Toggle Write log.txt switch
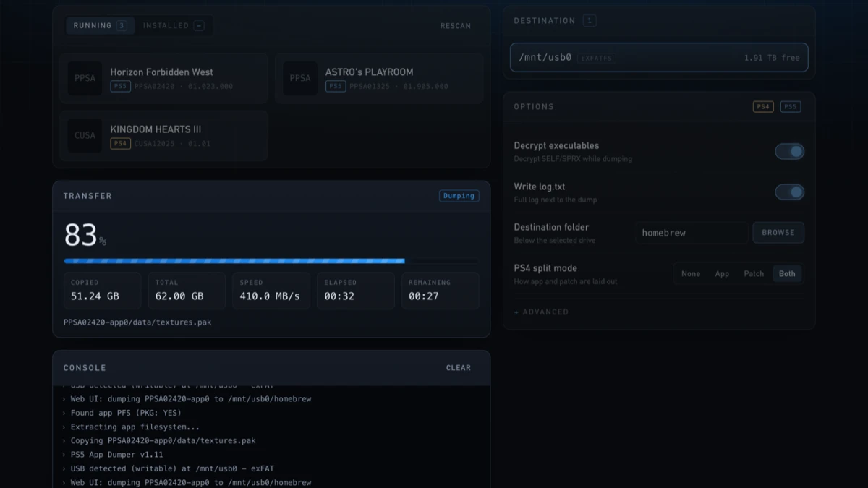The width and height of the screenshot is (868, 488). tap(790, 192)
